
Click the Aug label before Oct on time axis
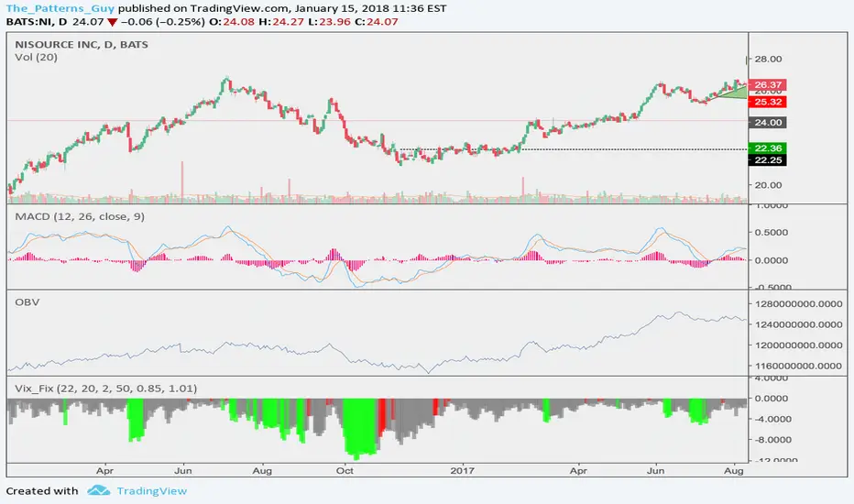pyautogui.click(x=262, y=471)
